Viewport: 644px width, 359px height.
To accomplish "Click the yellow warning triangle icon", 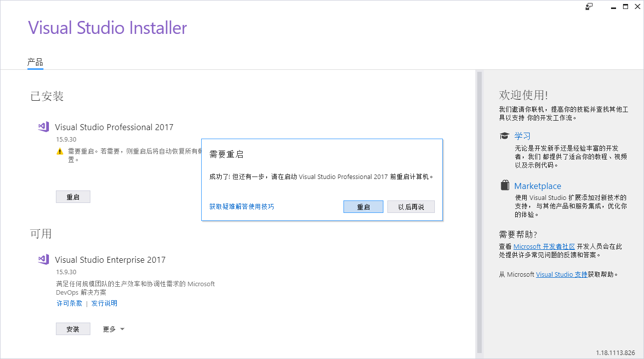I will coord(60,151).
